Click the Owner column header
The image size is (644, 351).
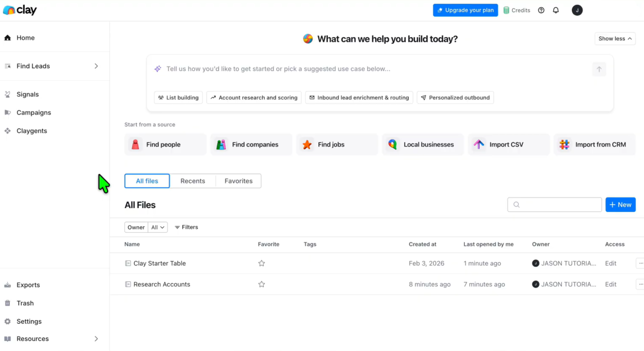(541, 244)
